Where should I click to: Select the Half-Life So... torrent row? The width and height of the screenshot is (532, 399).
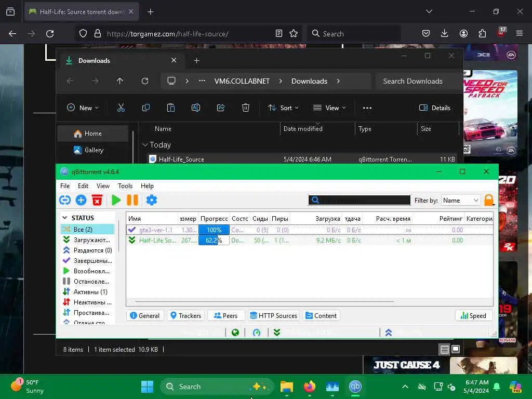click(x=310, y=240)
